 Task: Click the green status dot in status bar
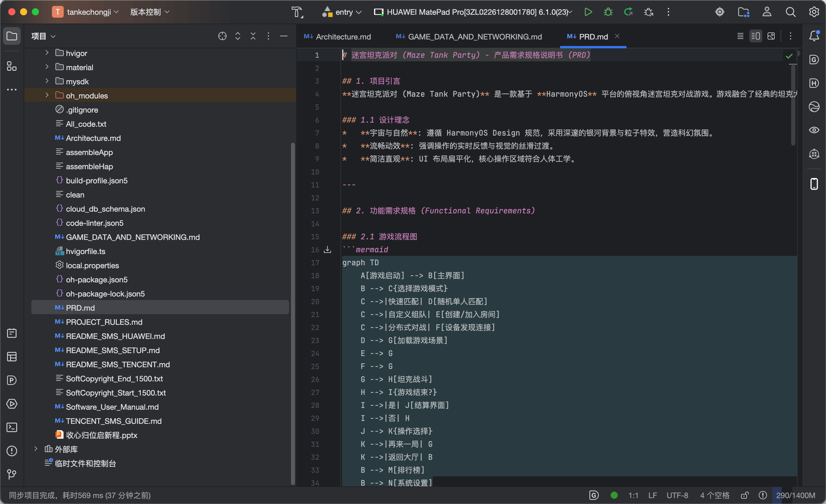click(614, 495)
